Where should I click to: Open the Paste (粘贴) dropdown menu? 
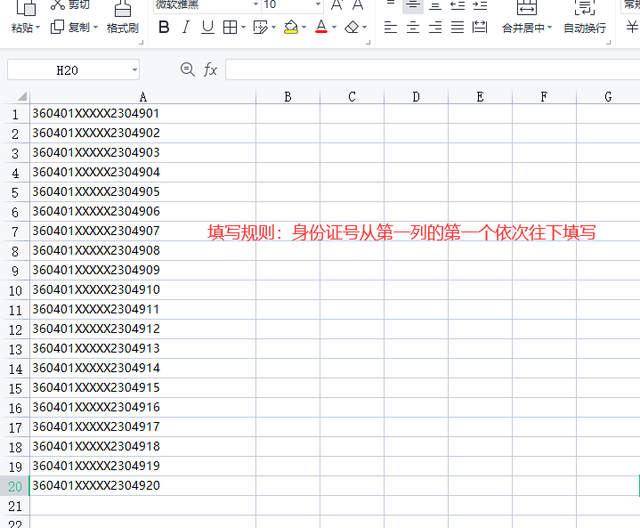coord(38,28)
